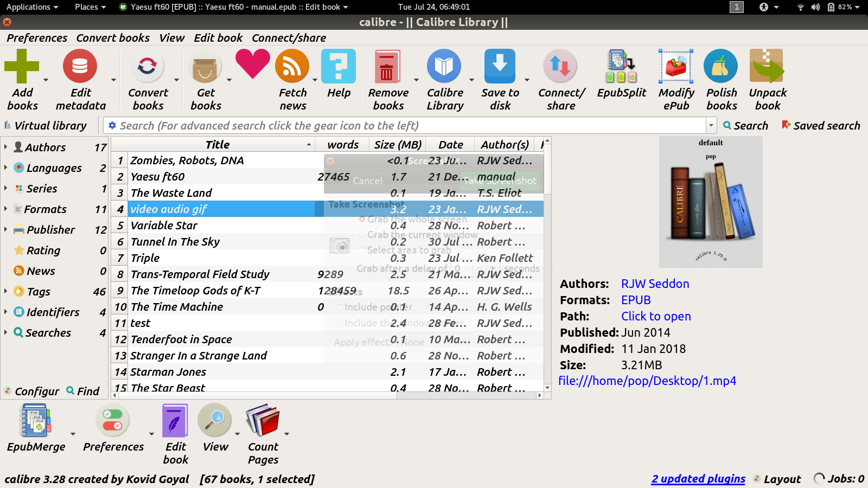Open the Calibre Library dropdown arrow
This screenshot has height=488, width=868.
tap(471, 80)
